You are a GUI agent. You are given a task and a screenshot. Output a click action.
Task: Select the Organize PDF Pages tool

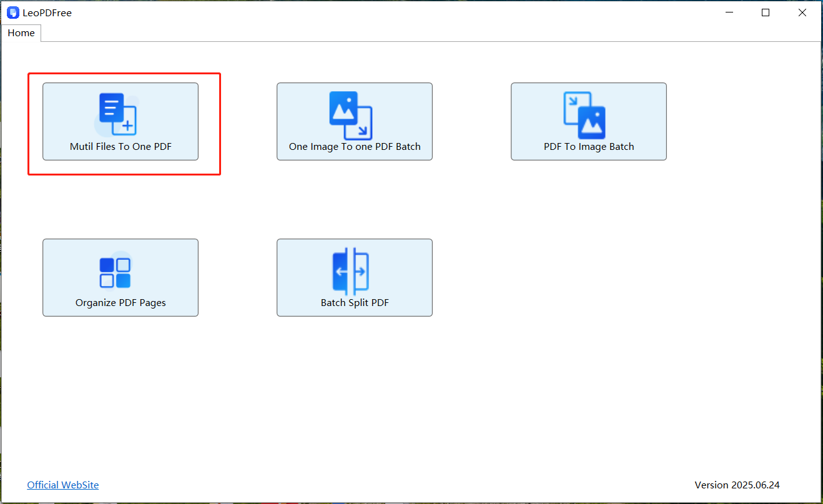(121, 277)
